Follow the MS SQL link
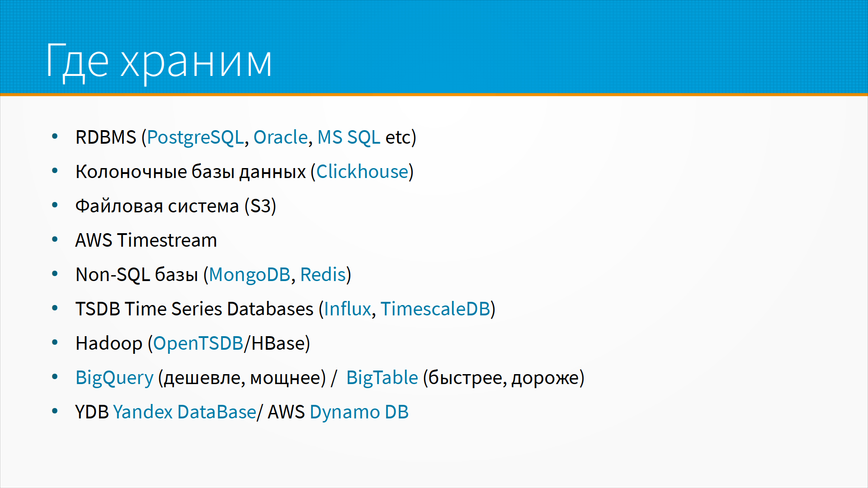Screen dimensions: 868x488 (x=349, y=137)
